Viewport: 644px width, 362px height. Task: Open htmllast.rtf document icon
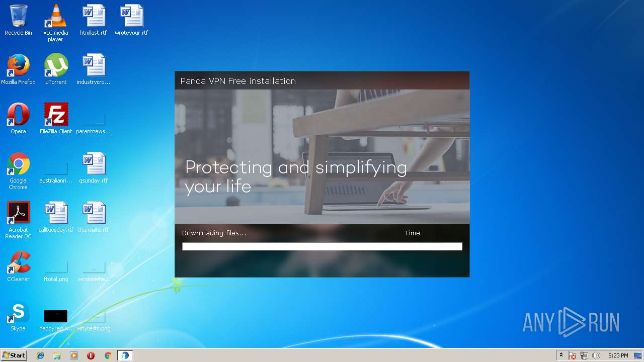94,20
